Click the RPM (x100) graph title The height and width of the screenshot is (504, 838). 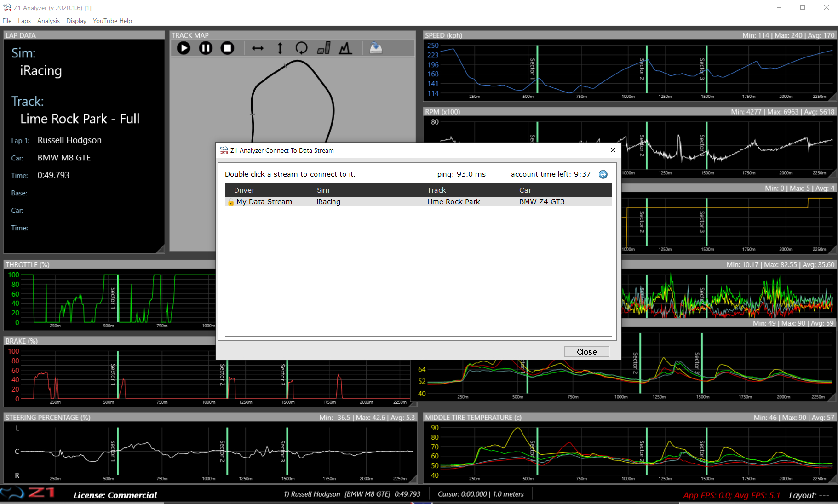point(442,112)
